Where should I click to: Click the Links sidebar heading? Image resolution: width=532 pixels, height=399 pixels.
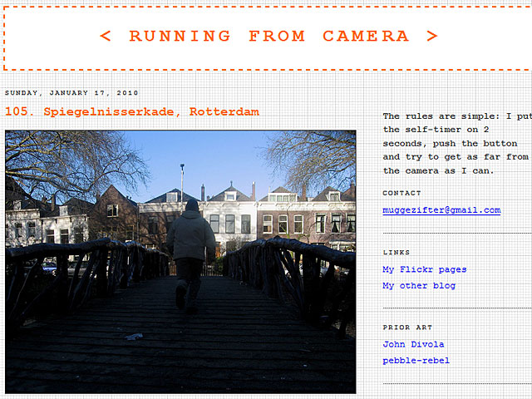(x=396, y=252)
